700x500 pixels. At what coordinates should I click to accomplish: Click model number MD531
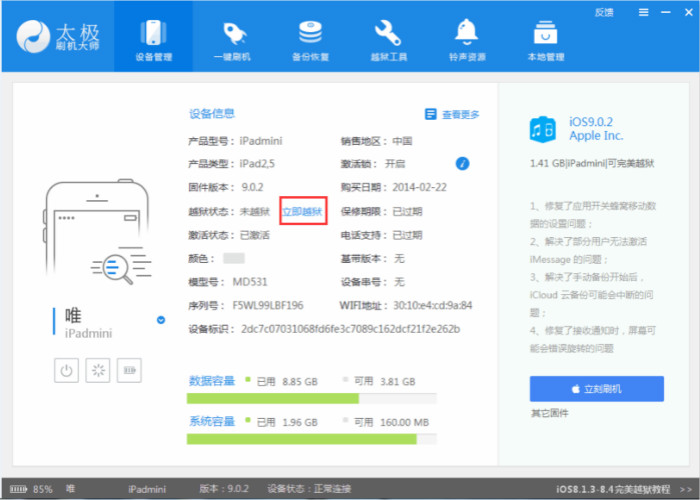[x=250, y=282]
